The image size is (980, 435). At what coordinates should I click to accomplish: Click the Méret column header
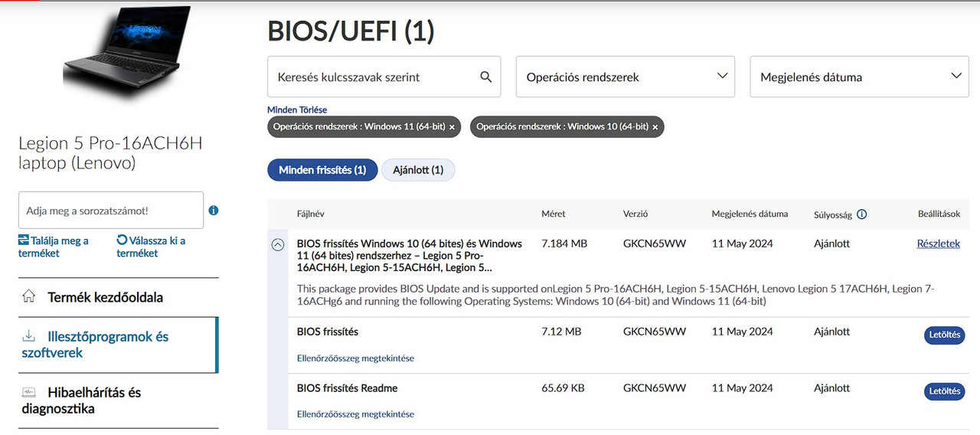point(554,214)
